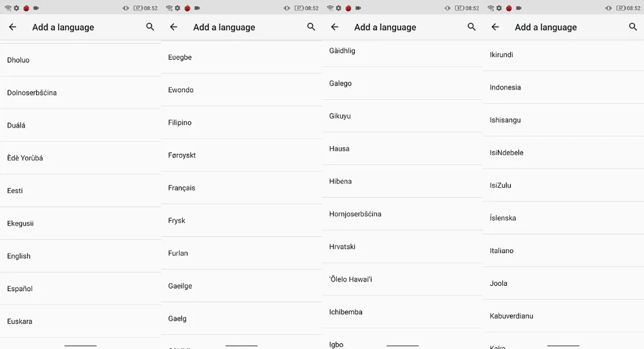Open search on the screen listing Hausa

coord(472,27)
